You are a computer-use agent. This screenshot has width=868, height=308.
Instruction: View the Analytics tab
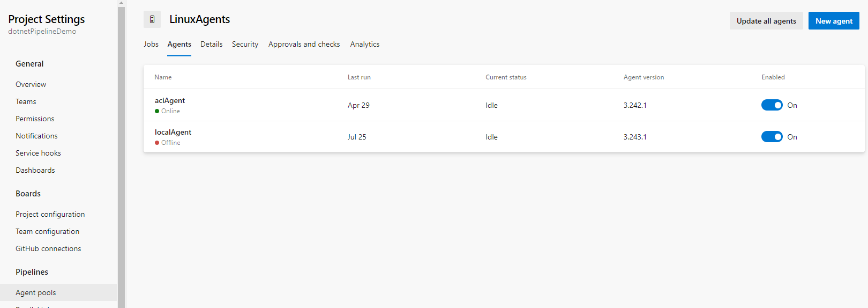pyautogui.click(x=365, y=44)
